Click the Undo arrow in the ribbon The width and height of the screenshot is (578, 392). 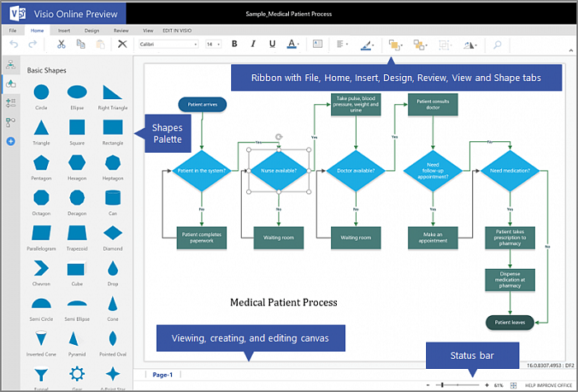click(14, 44)
